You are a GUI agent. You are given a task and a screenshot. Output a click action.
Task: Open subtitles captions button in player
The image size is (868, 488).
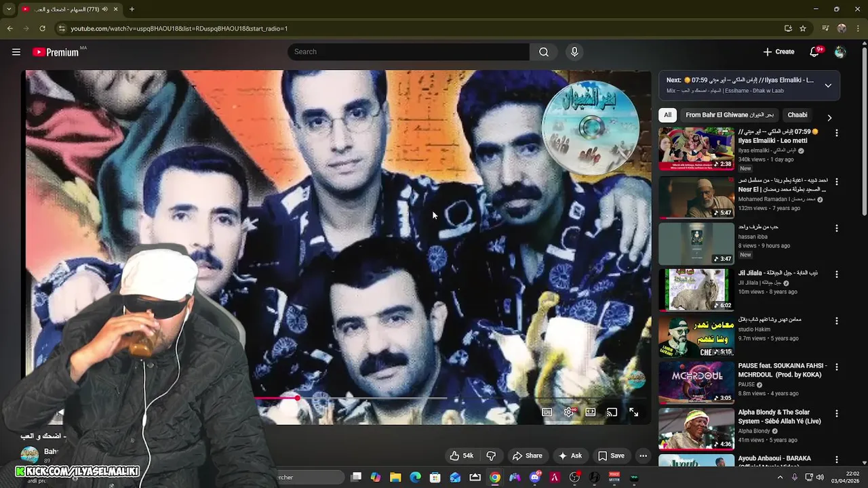(x=547, y=412)
